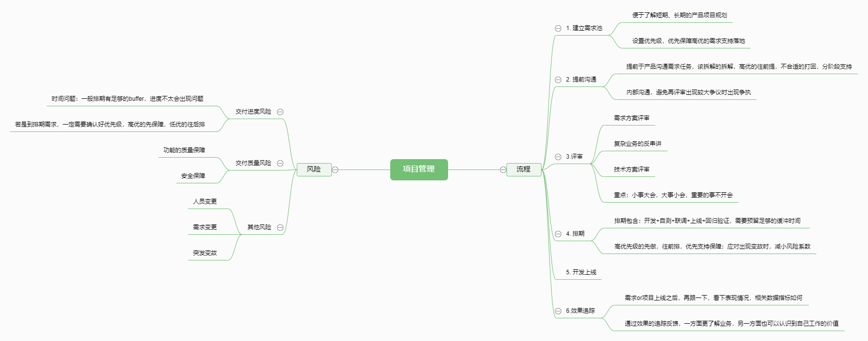Select the 安全保障 subtopic
This screenshot has height=341, width=868.
click(193, 176)
